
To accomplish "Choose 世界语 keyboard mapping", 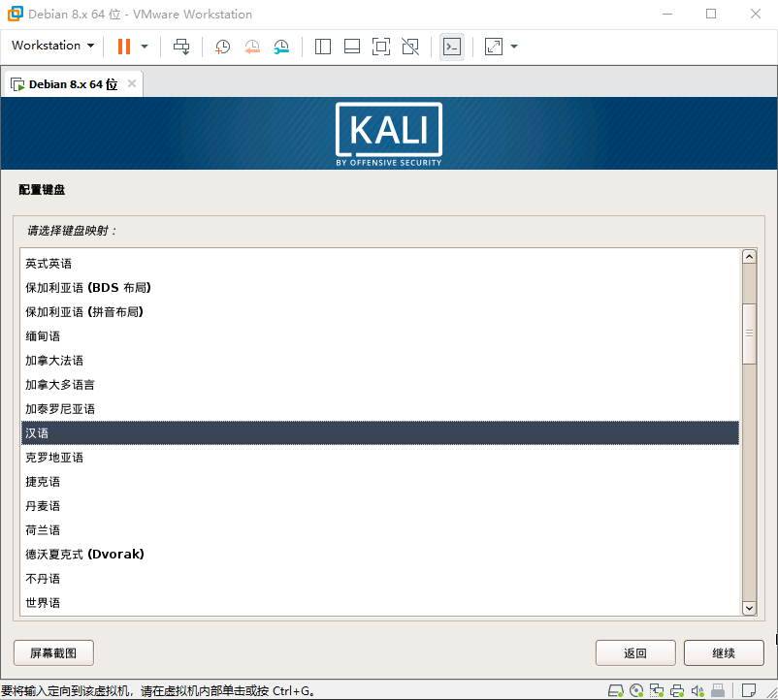I will [380, 603].
